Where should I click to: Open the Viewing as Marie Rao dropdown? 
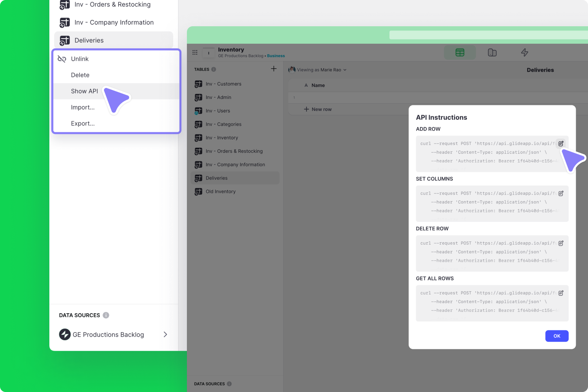coord(318,70)
